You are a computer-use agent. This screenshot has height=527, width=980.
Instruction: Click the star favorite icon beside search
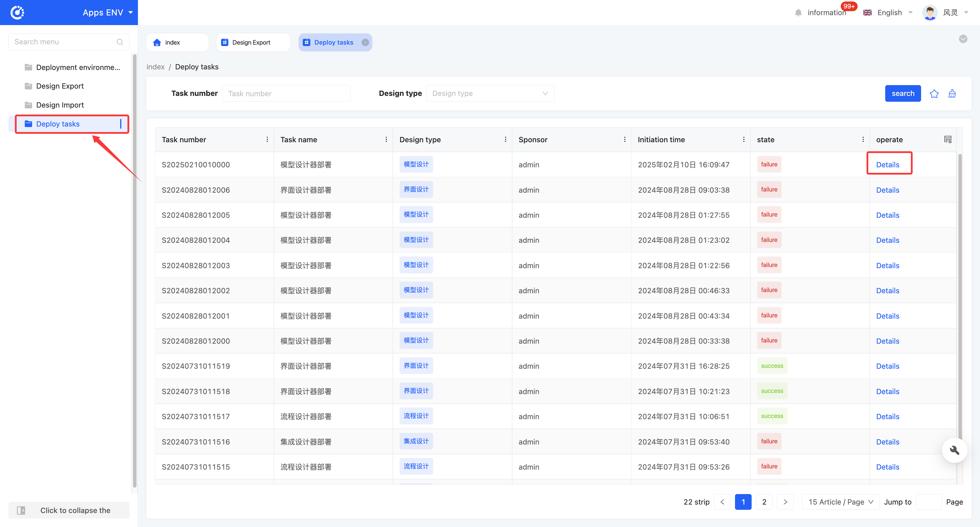tap(934, 94)
